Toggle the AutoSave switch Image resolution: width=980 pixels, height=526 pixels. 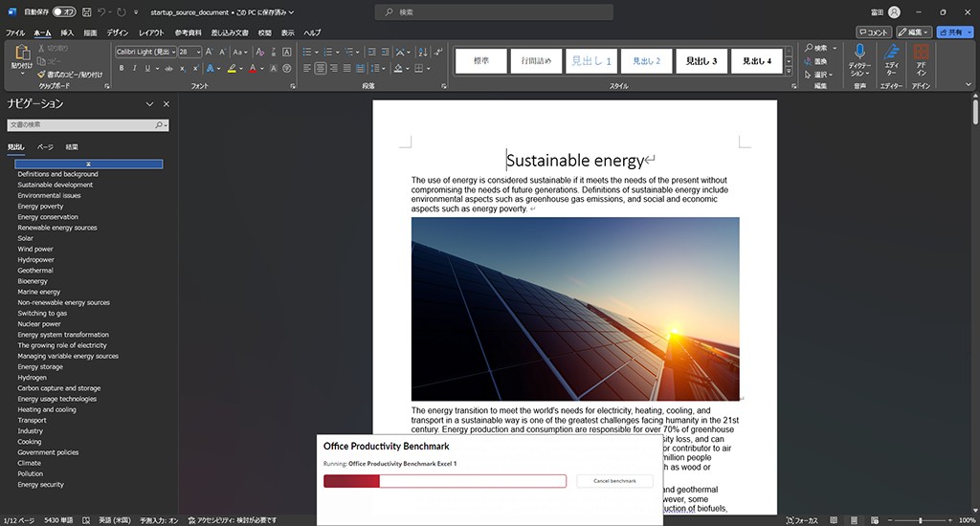64,12
